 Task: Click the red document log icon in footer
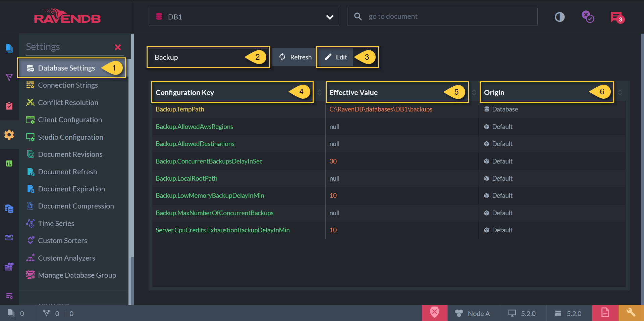[x=605, y=313]
